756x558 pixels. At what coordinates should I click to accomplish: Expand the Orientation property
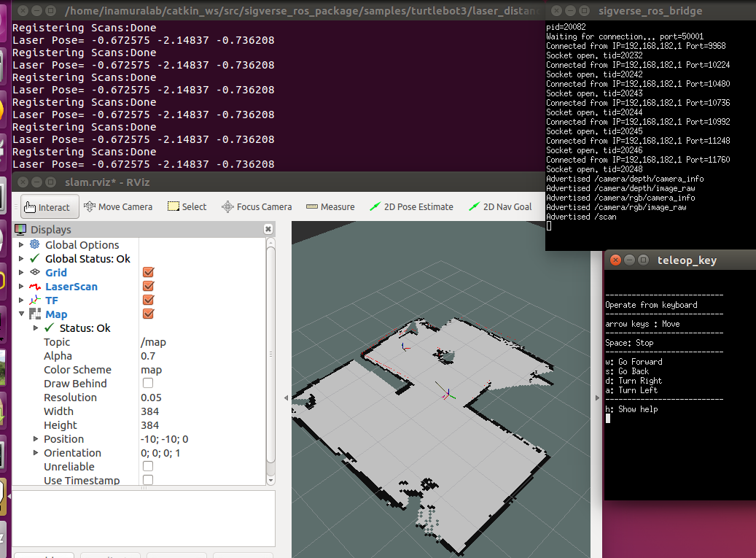click(36, 453)
